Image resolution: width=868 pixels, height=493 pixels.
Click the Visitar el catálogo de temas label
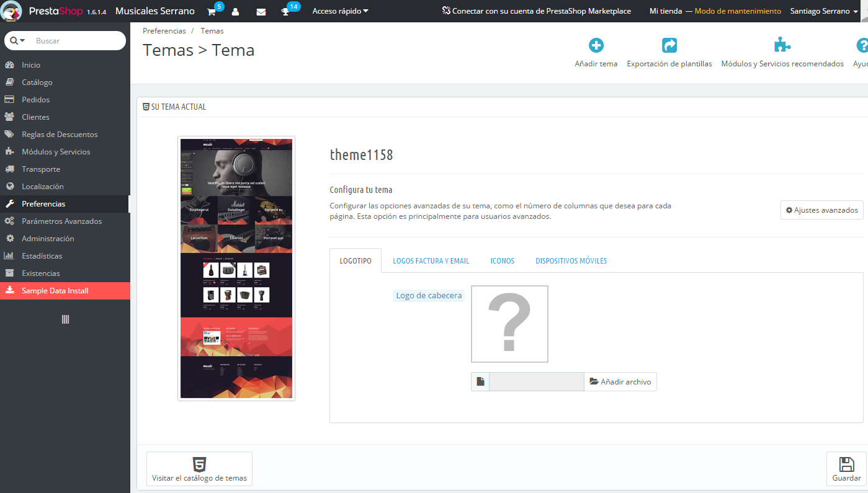199,478
